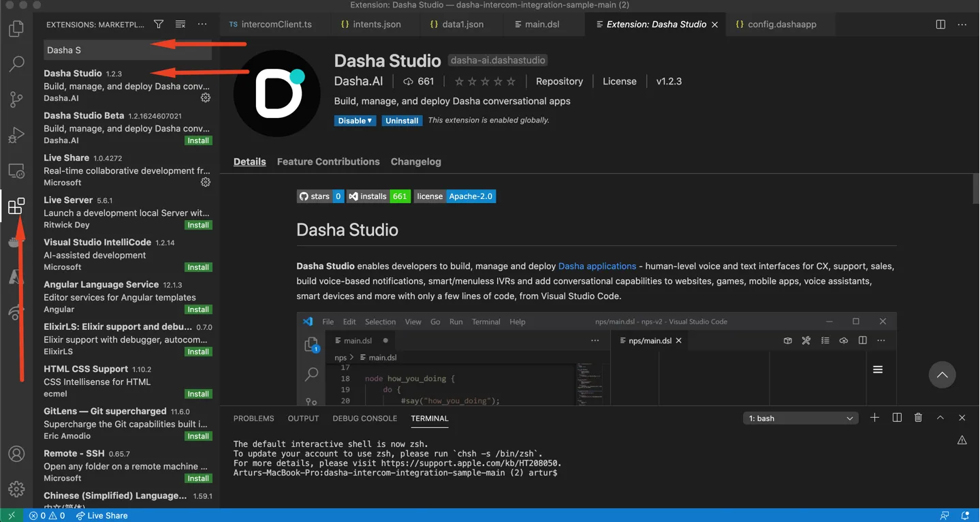
Task: Install Visual Studio IntelliCode extension
Action: (198, 267)
